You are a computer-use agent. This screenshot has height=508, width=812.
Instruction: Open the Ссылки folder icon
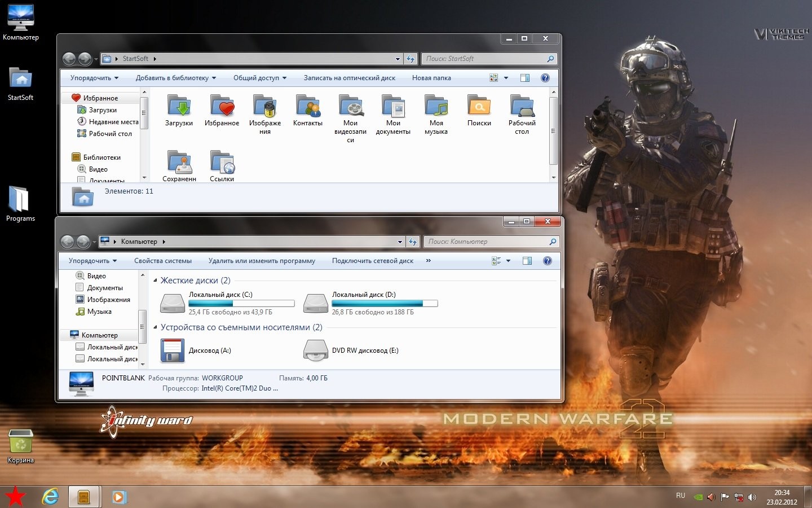[222, 162]
